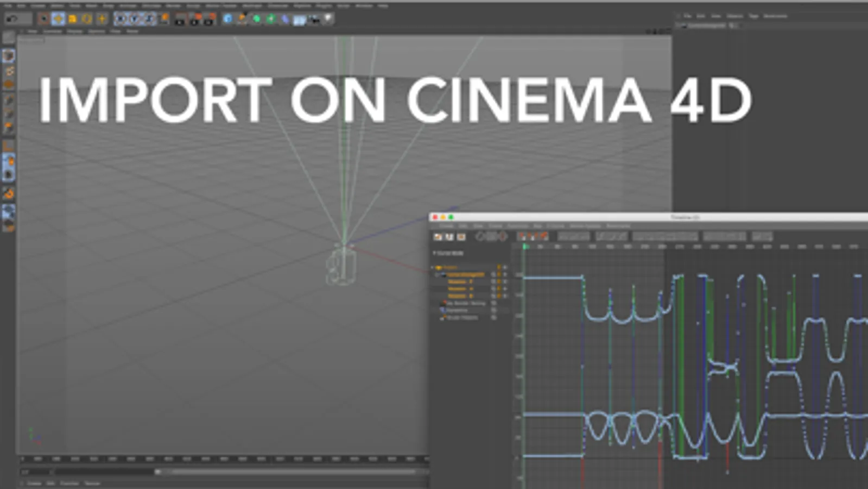
Task: Toggle the Z axis lock
Action: tap(149, 19)
